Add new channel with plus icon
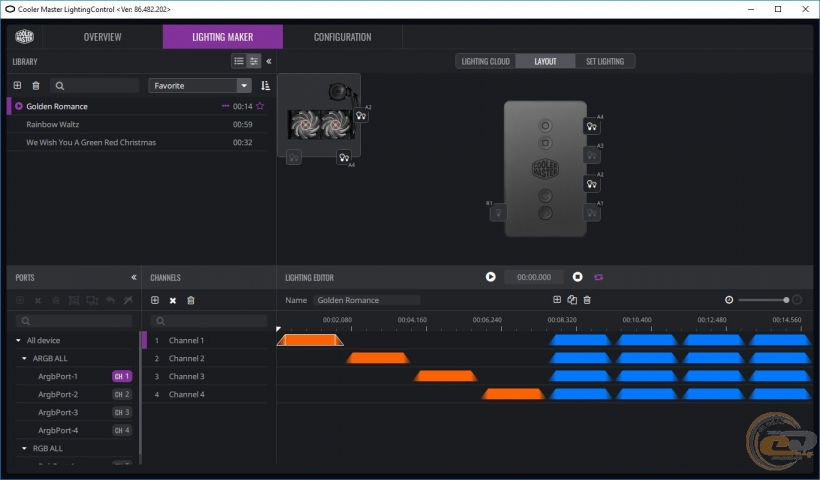Image resolution: width=820 pixels, height=480 pixels. click(155, 300)
